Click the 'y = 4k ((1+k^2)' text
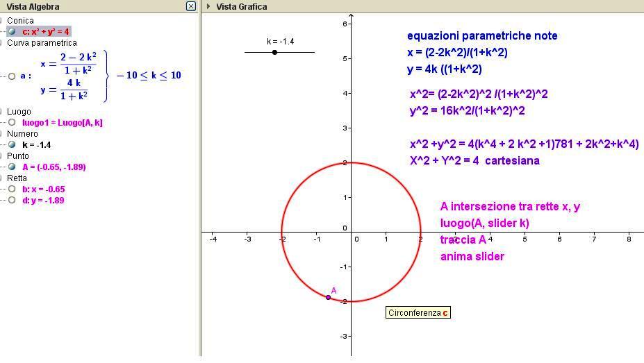 click(445, 69)
